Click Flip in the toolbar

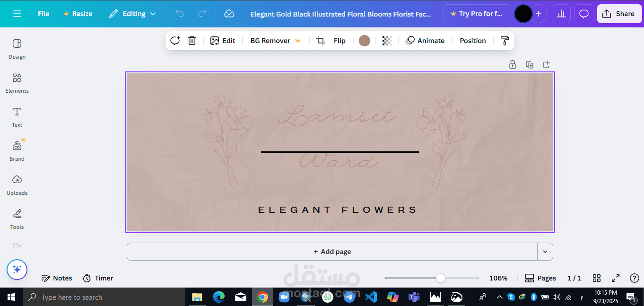(x=339, y=41)
